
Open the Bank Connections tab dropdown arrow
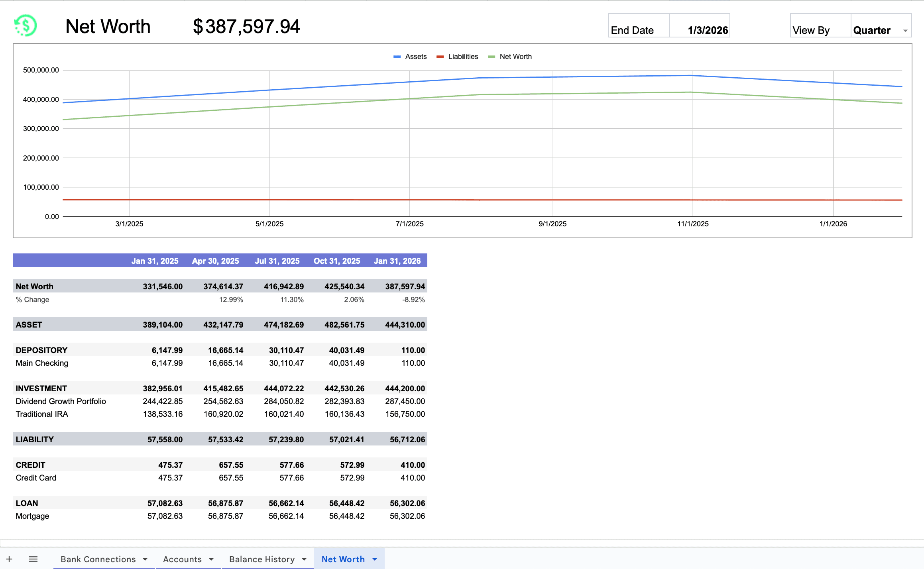146,559
